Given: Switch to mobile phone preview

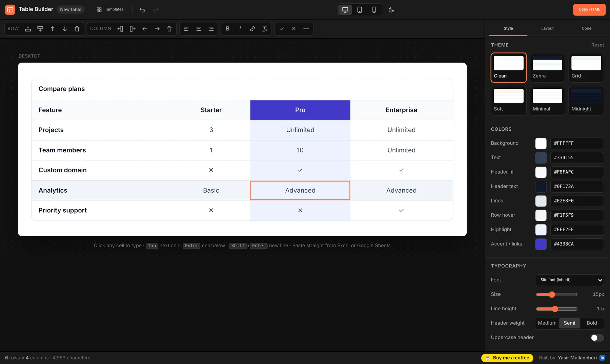Looking at the screenshot, I should click(374, 10).
